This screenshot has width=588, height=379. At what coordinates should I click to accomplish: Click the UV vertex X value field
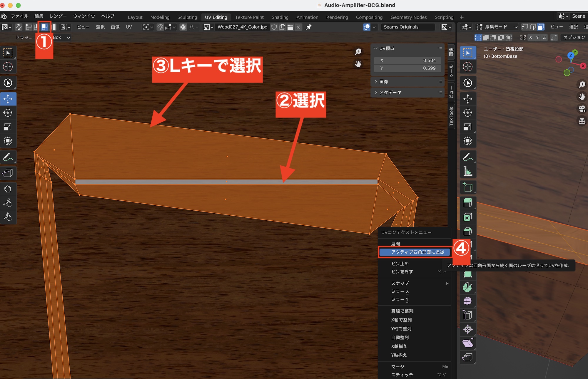click(x=407, y=60)
